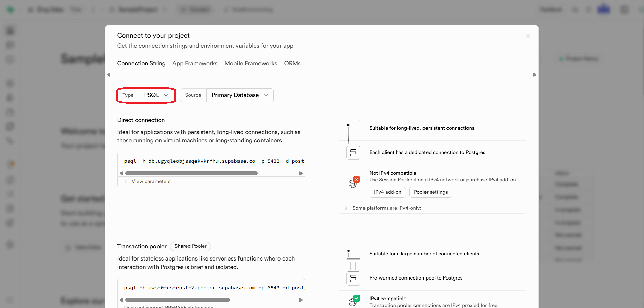
Task: Click the IPv4 add-on button
Action: (388, 192)
